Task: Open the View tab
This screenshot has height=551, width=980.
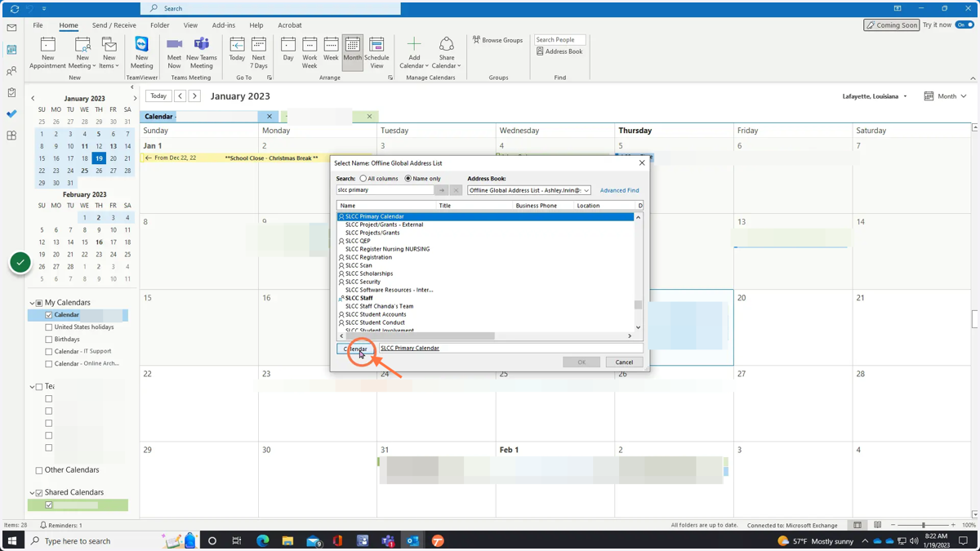Action: tap(190, 25)
